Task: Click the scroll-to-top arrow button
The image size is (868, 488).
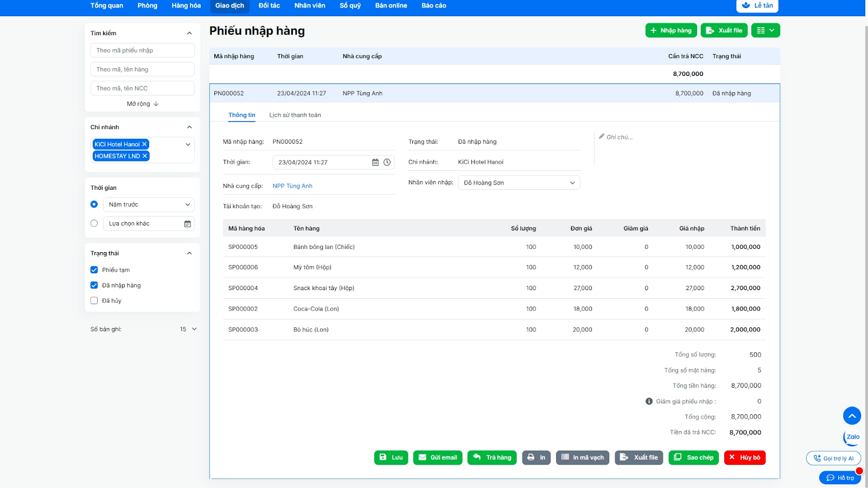Action: pyautogui.click(x=852, y=416)
